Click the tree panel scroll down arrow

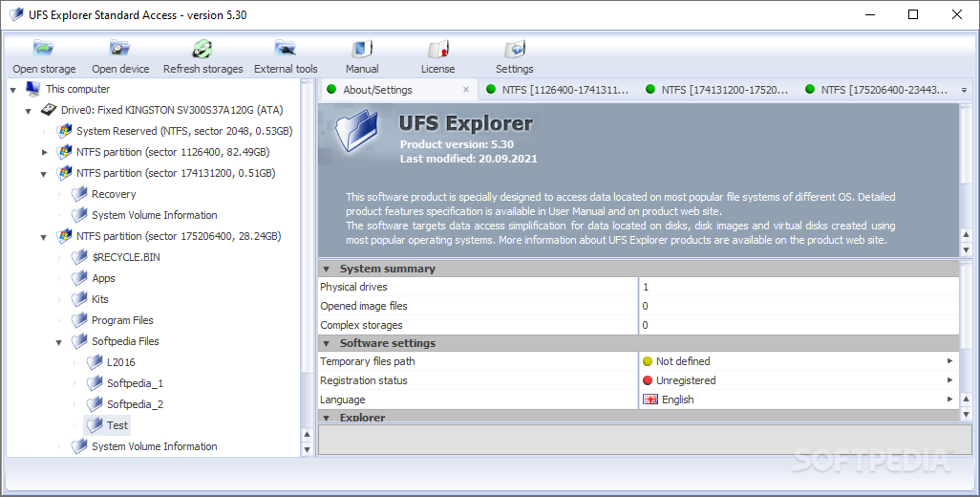click(x=307, y=449)
